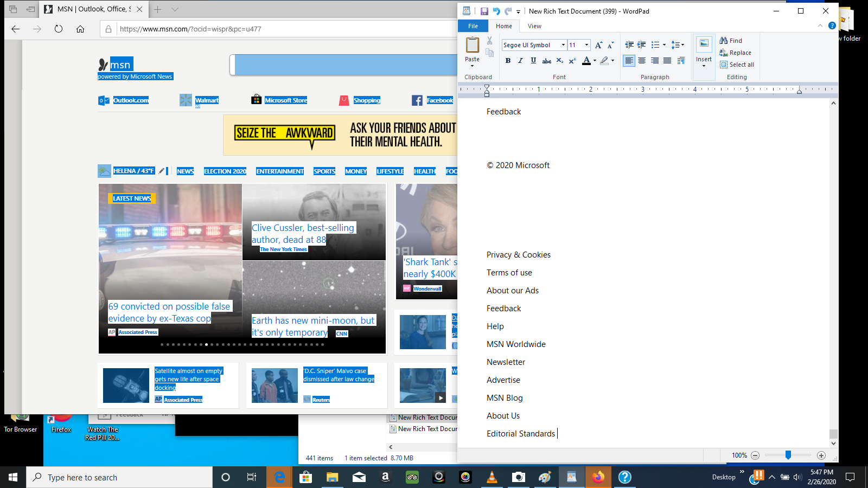Click the WordPad zoom slider handle

point(788,455)
